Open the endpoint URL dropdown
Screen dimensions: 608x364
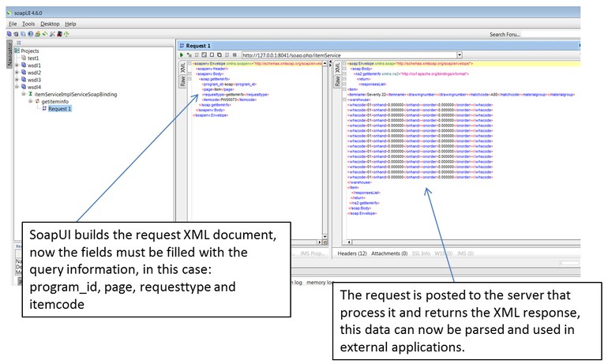click(x=459, y=55)
